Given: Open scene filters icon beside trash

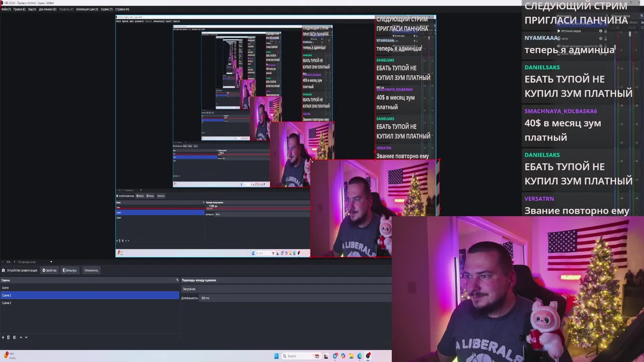Looking at the screenshot, I should pyautogui.click(x=15, y=337).
